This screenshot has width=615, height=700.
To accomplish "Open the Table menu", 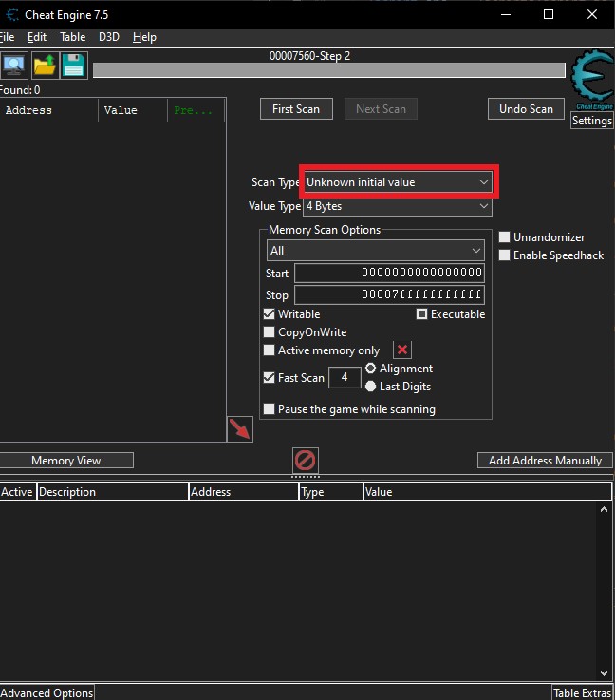I will 72,37.
